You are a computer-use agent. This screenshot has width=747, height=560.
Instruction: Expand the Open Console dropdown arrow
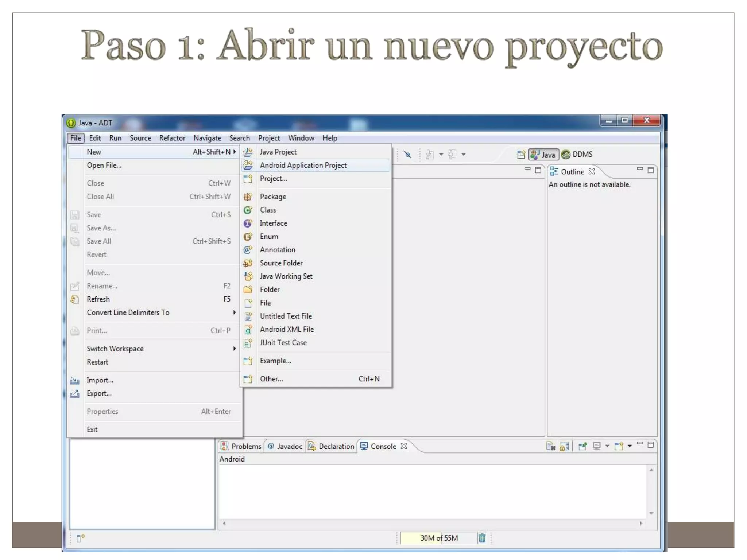630,446
